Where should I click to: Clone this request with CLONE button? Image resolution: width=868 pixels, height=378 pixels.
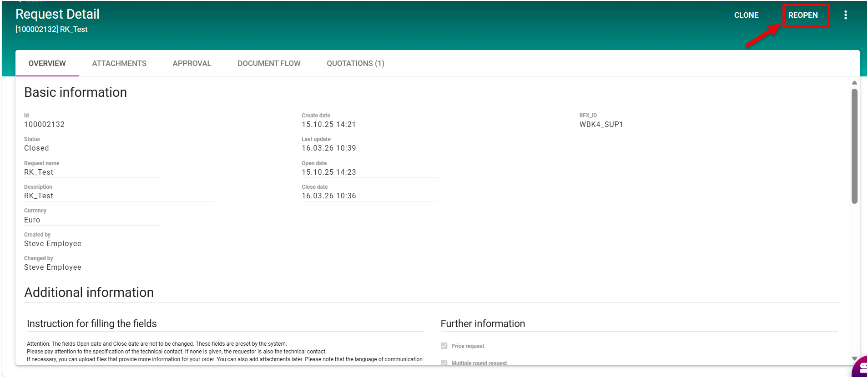coord(746,15)
